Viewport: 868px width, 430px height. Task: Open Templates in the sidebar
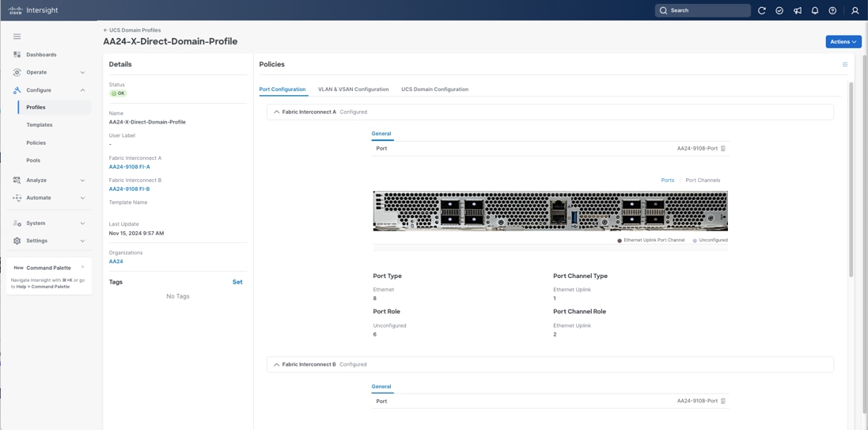coord(40,124)
